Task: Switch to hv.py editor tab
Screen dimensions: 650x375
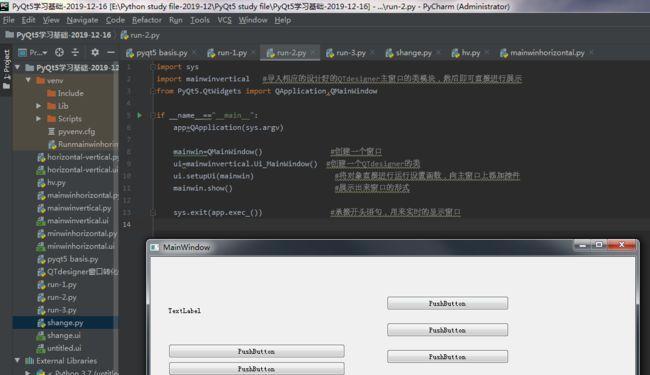Action: (x=471, y=53)
